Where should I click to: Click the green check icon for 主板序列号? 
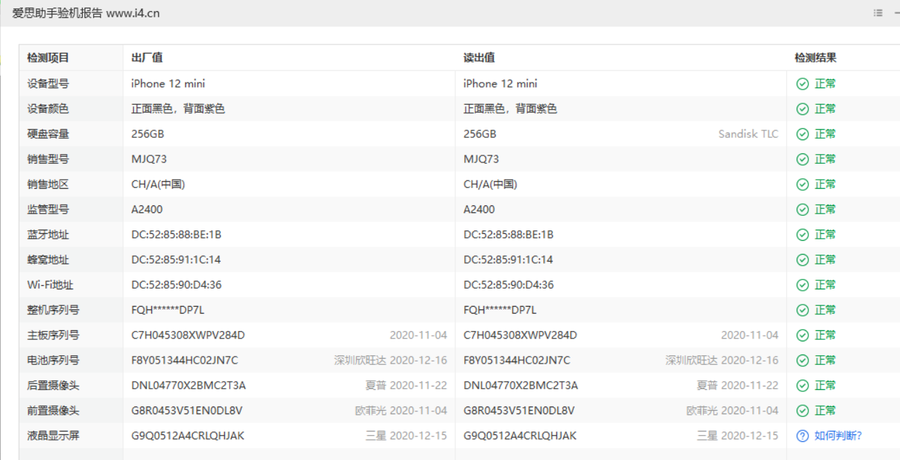(802, 335)
